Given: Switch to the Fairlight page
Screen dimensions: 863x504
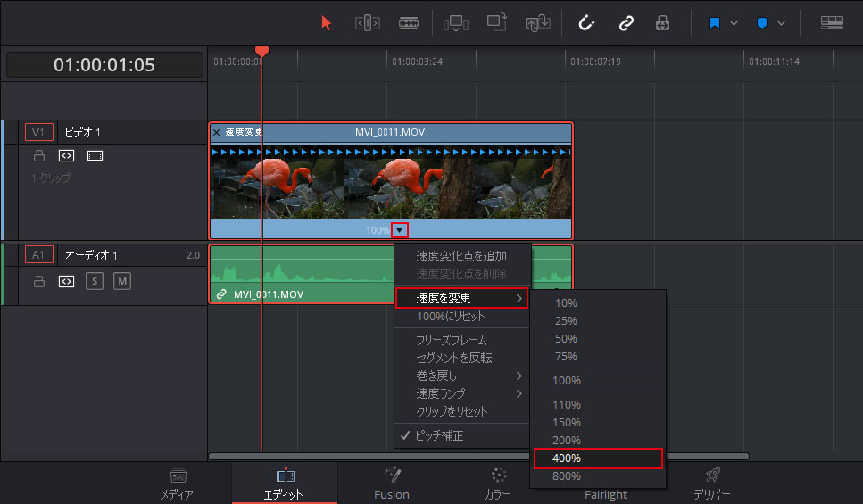Looking at the screenshot, I should point(605,494).
